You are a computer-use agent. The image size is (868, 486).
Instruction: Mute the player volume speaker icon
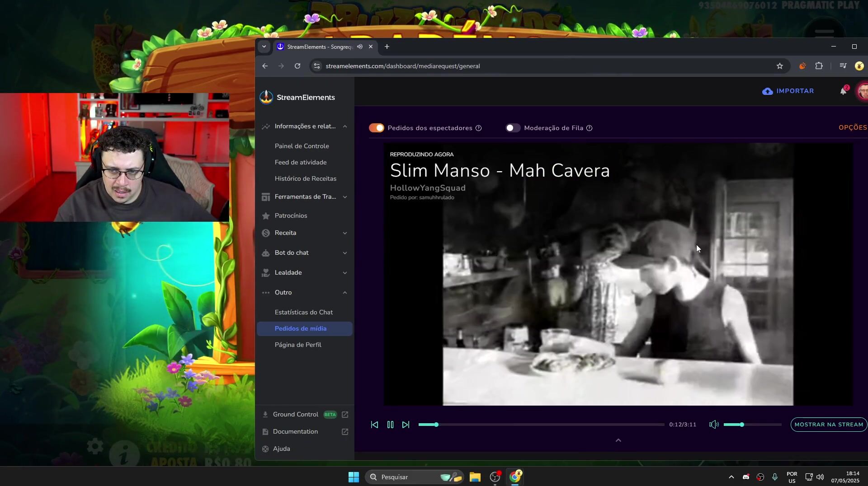[714, 425]
